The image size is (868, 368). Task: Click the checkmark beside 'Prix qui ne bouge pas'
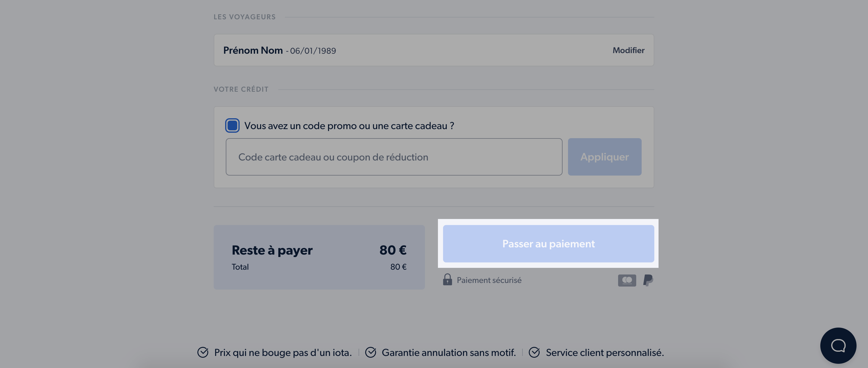pyautogui.click(x=203, y=352)
